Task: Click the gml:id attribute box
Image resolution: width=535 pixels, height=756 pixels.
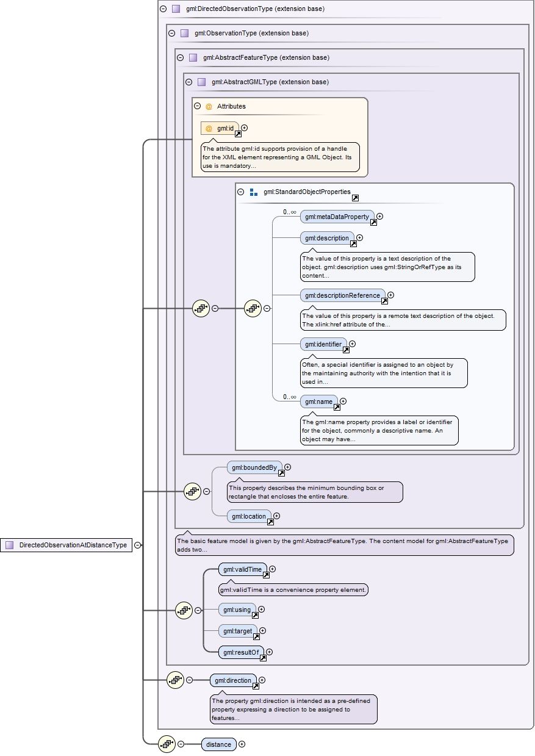Action: click(x=220, y=128)
